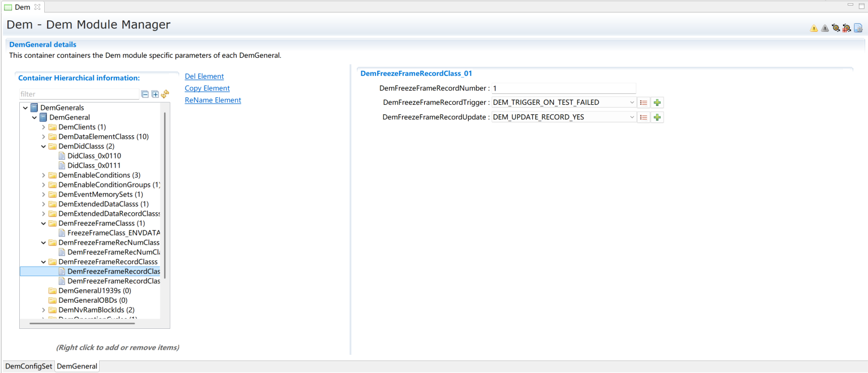868x373 pixels.
Task: Expand all tree nodes via plus icon
Action: tap(155, 95)
